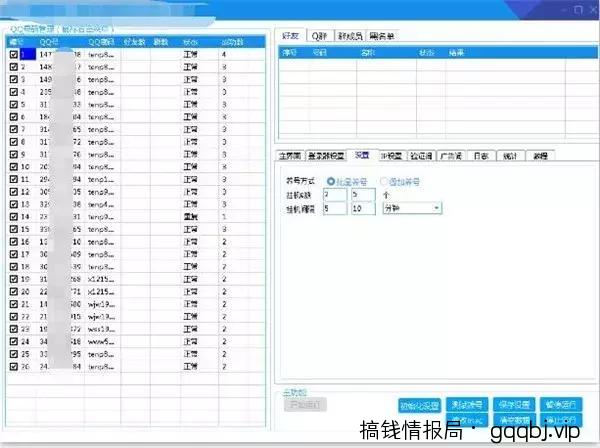
Task: Switch to the Q群 tab
Action: point(319,36)
